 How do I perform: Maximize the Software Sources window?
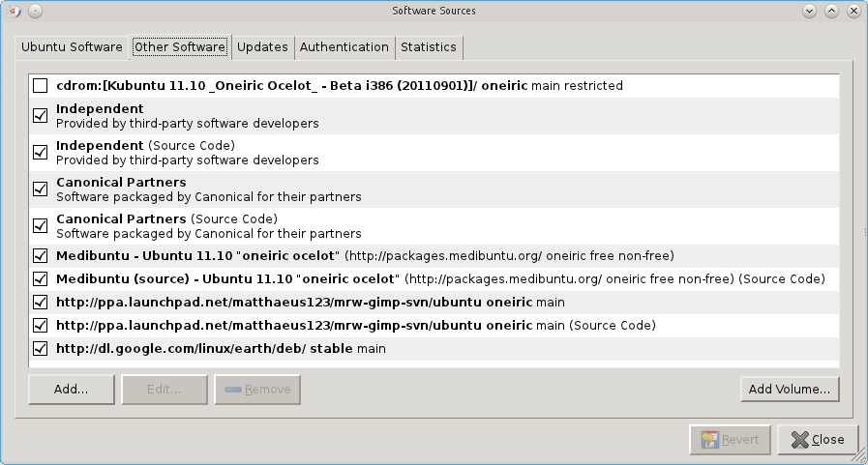pos(832,11)
